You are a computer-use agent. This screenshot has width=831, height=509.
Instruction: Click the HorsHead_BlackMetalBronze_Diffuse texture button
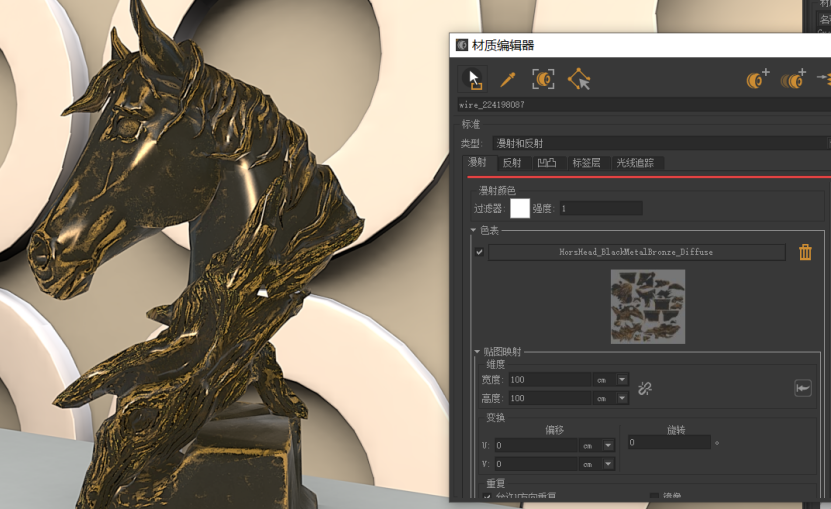636,253
